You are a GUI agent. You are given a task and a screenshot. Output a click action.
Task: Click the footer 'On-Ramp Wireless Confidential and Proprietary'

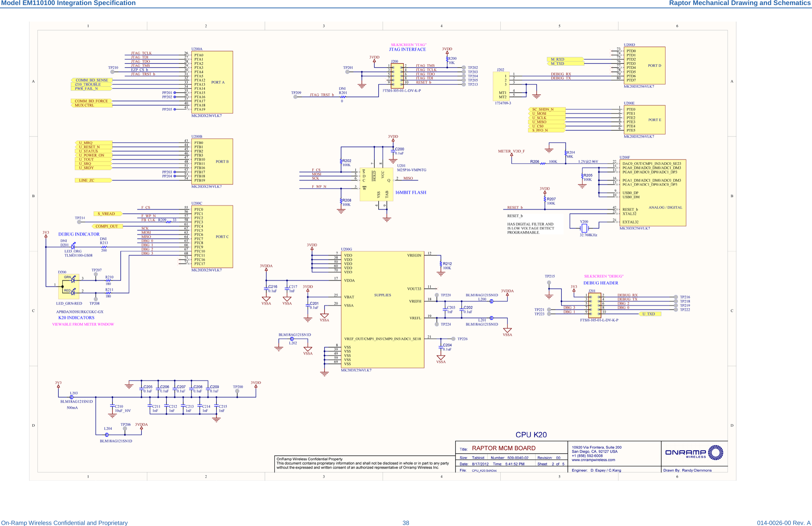pos(64,523)
